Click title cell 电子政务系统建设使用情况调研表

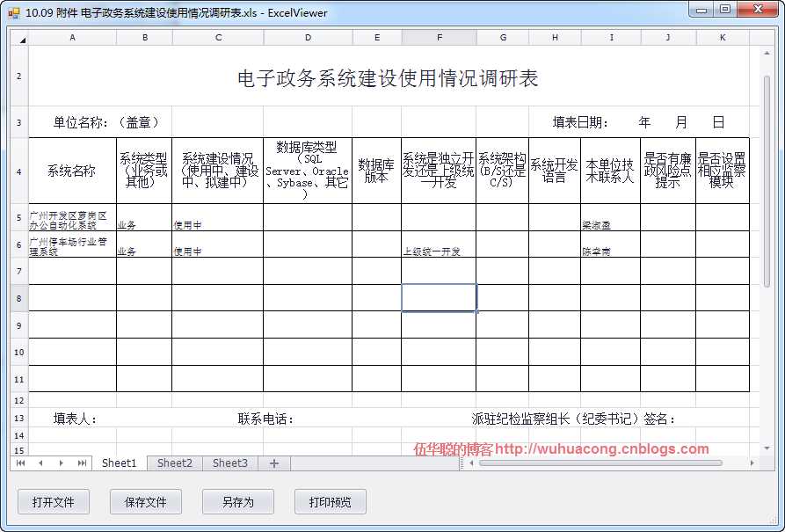tap(388, 77)
